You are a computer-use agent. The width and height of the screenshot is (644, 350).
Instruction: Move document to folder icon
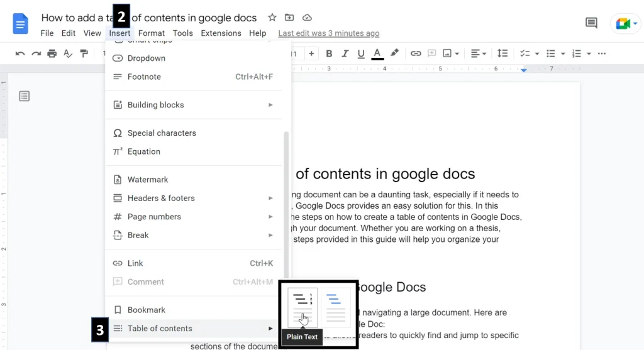click(x=289, y=18)
